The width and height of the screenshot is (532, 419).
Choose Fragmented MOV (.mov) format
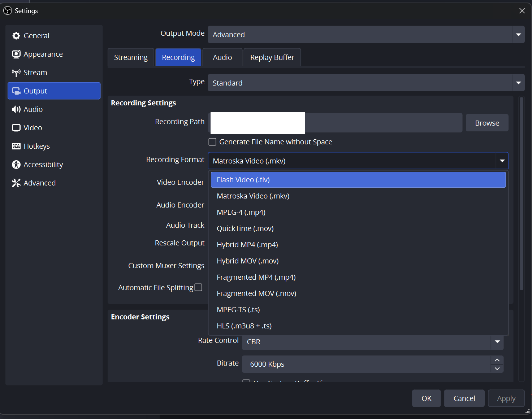coord(358,293)
